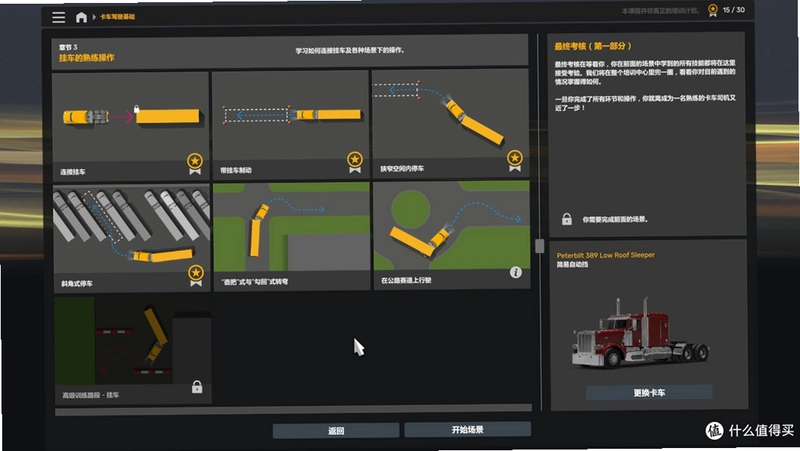Select the 连接挂车 scenario thumbnail
Image resolution: width=800 pixels, height=451 pixels.
pos(131,126)
